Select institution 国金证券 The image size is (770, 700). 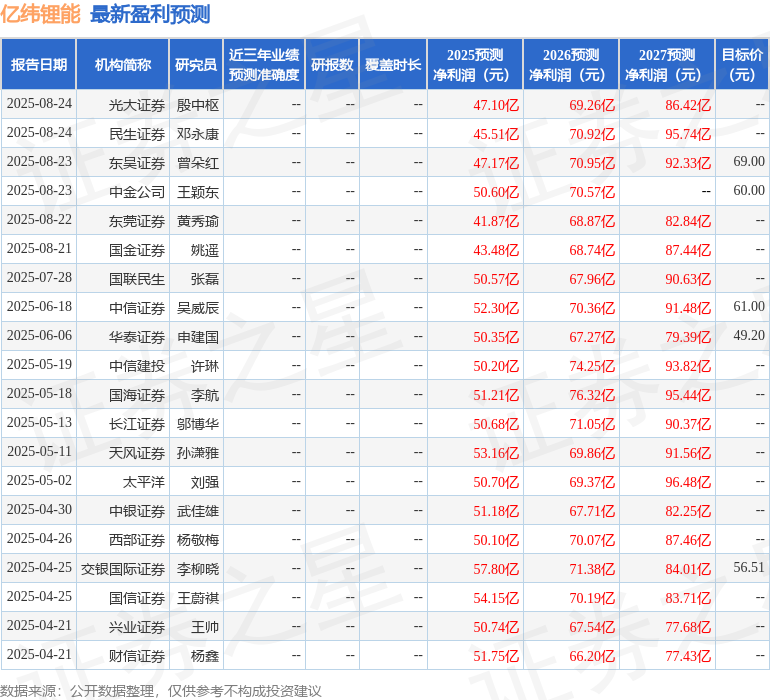(137, 250)
